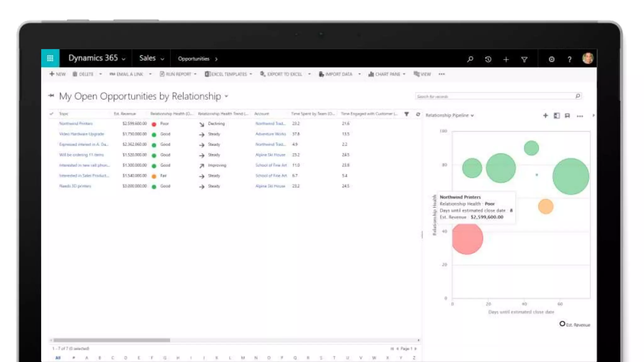The height and width of the screenshot is (362, 644).
Task: Click the red Northwind Printers bubble
Action: coord(467,239)
